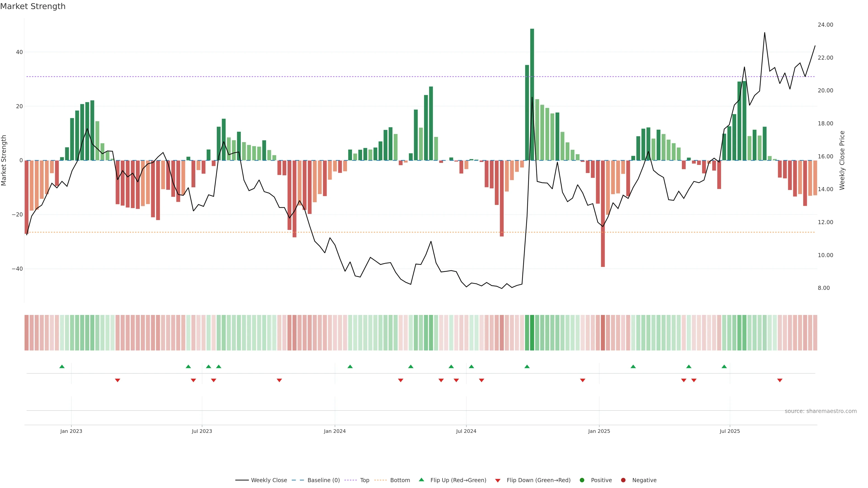868x488 pixels.
Task: Click the Weekly Close Price axis title
Action: (x=842, y=160)
